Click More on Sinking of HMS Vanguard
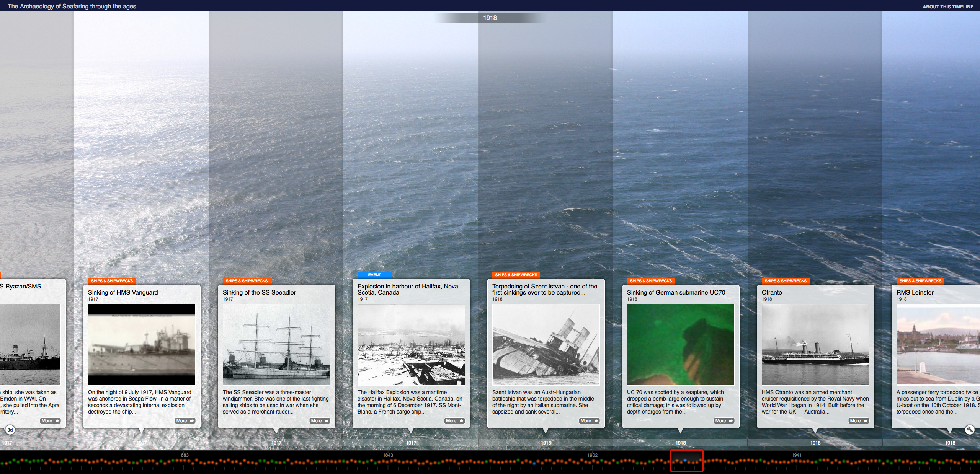This screenshot has width=980, height=474. (185, 421)
